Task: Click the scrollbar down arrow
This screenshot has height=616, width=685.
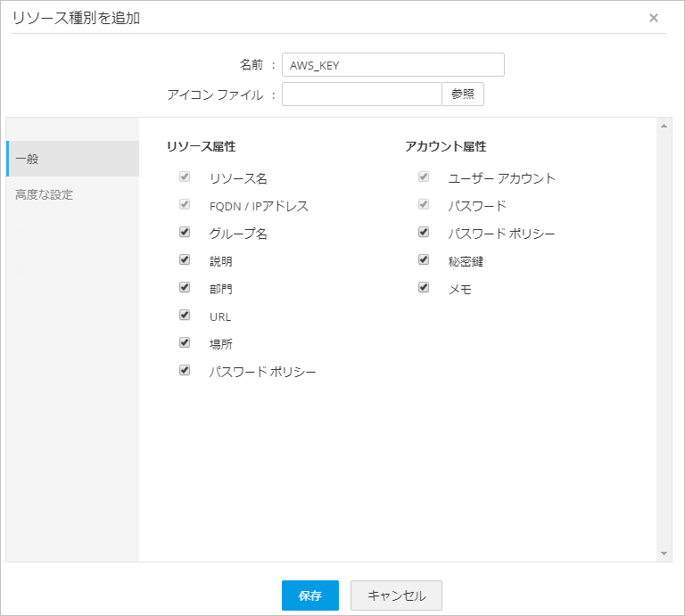Action: click(664, 554)
